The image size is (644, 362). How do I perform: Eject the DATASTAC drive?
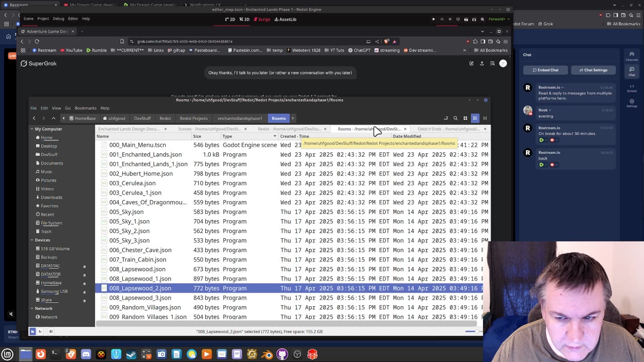coord(85,266)
